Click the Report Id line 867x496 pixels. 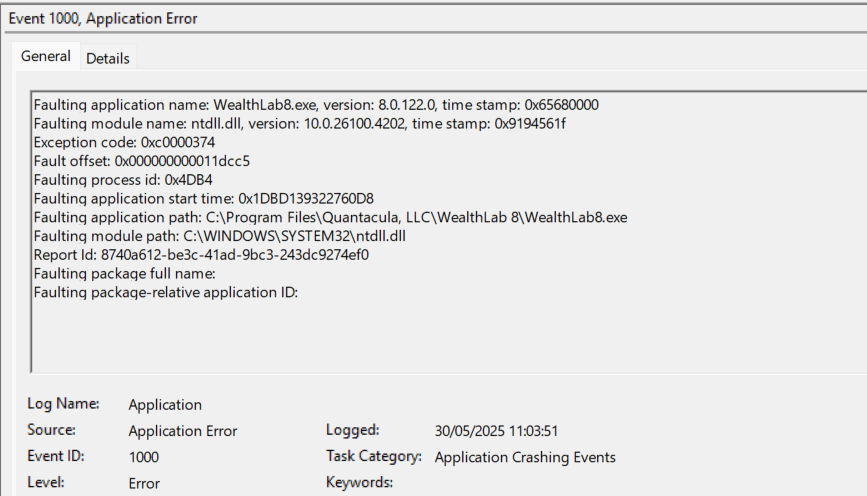[201, 255]
